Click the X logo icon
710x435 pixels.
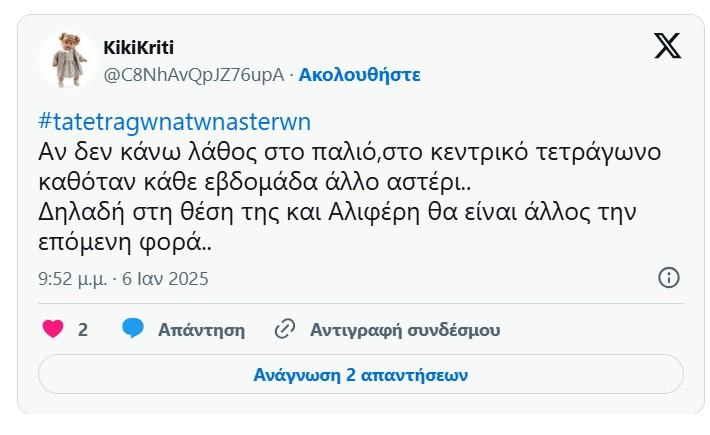click(x=667, y=47)
